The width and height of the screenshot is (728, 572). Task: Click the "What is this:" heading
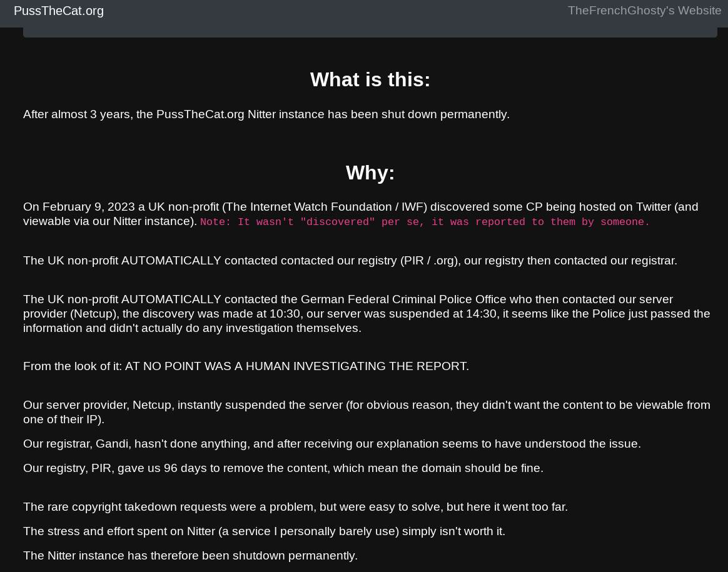tap(370, 79)
